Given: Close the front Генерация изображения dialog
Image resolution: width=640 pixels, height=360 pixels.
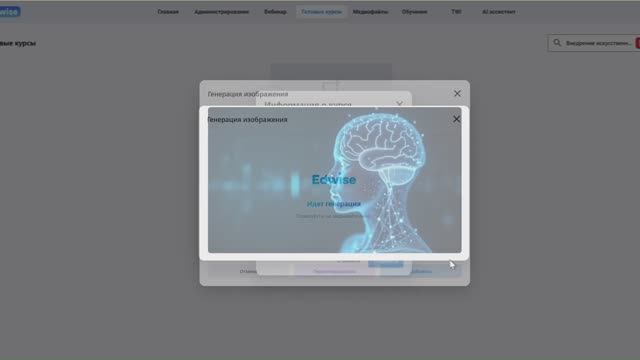Looking at the screenshot, I should coord(456,119).
